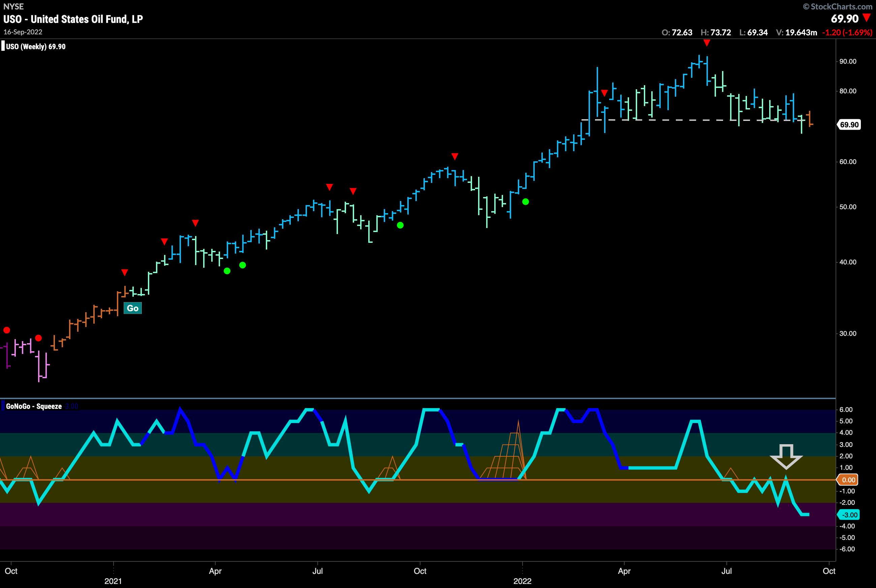Click the 2021 year label on time axis
Image resolution: width=876 pixels, height=588 pixels.
[x=113, y=581]
